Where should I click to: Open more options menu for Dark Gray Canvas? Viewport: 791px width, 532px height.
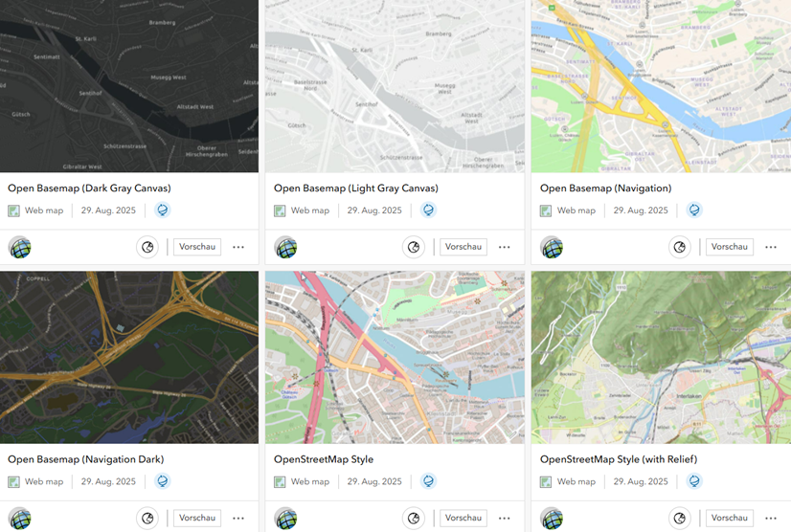pyautogui.click(x=238, y=247)
